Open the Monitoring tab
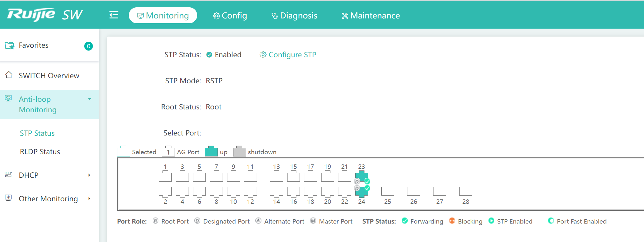The width and height of the screenshot is (644, 242). (x=163, y=15)
